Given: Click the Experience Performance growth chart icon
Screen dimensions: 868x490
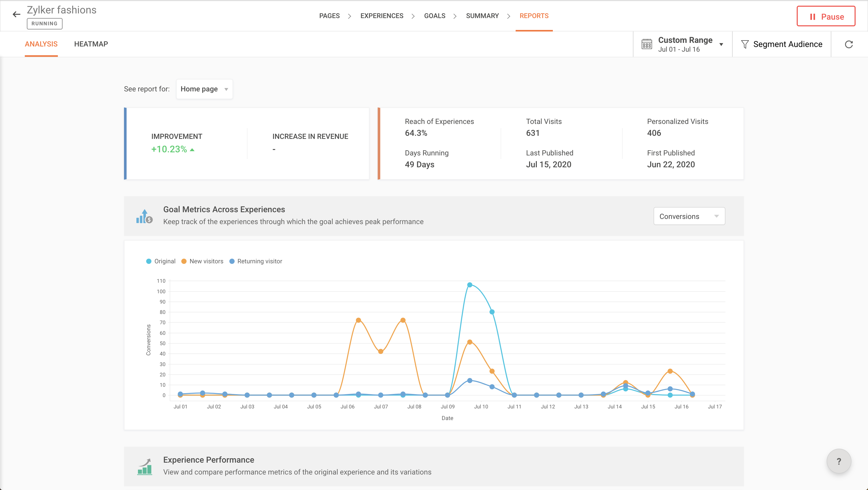Looking at the screenshot, I should (145, 467).
